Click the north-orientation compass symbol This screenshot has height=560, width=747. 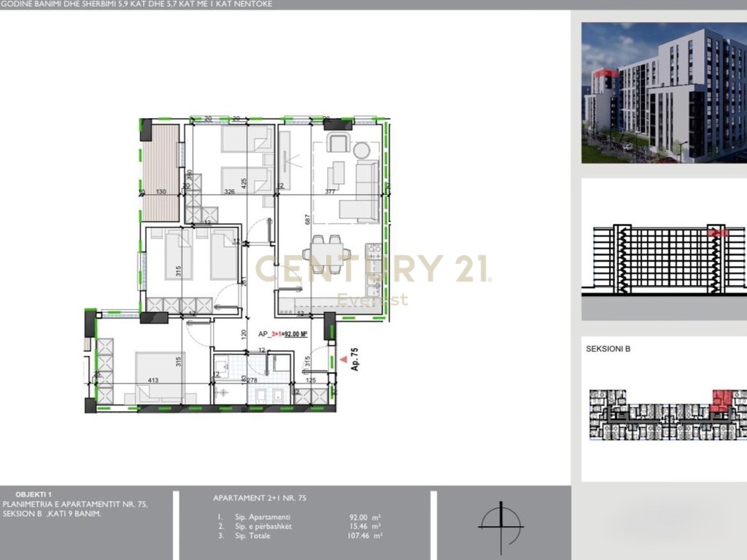pyautogui.click(x=501, y=526)
